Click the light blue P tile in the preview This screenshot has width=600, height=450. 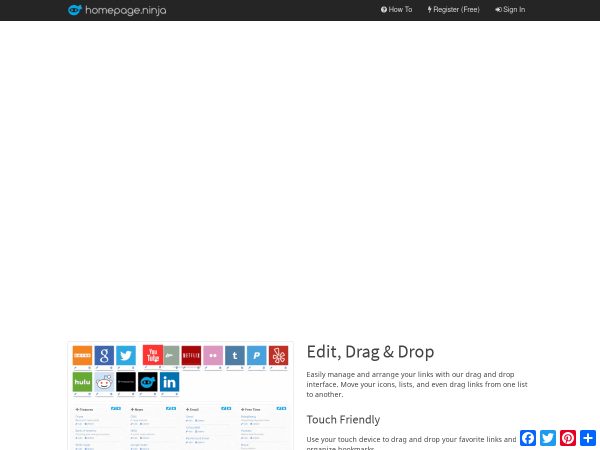tap(257, 355)
